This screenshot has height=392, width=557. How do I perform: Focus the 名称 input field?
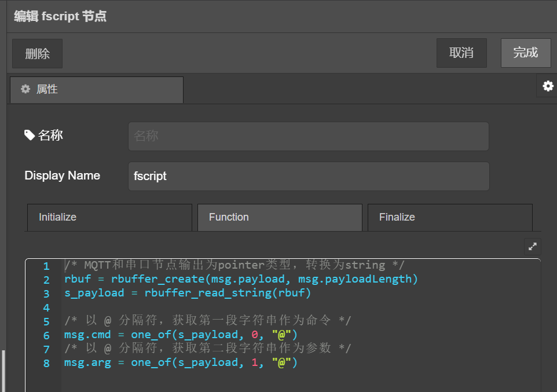point(308,136)
